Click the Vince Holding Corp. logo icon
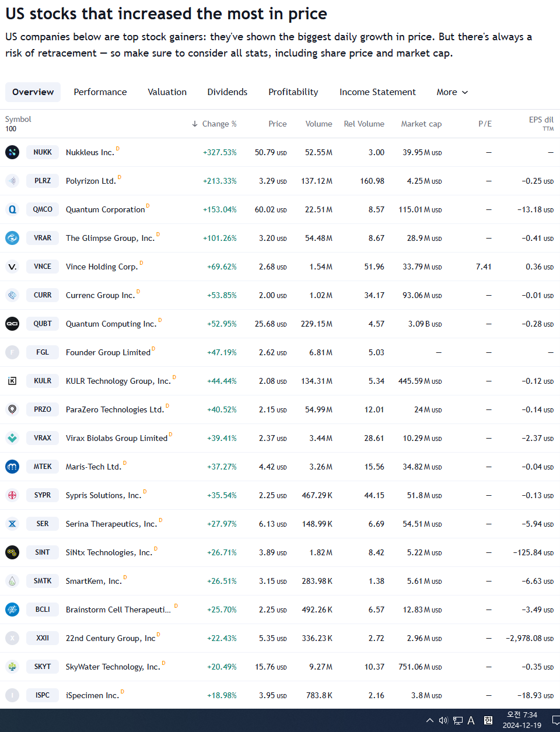560x732 pixels. pos(12,267)
